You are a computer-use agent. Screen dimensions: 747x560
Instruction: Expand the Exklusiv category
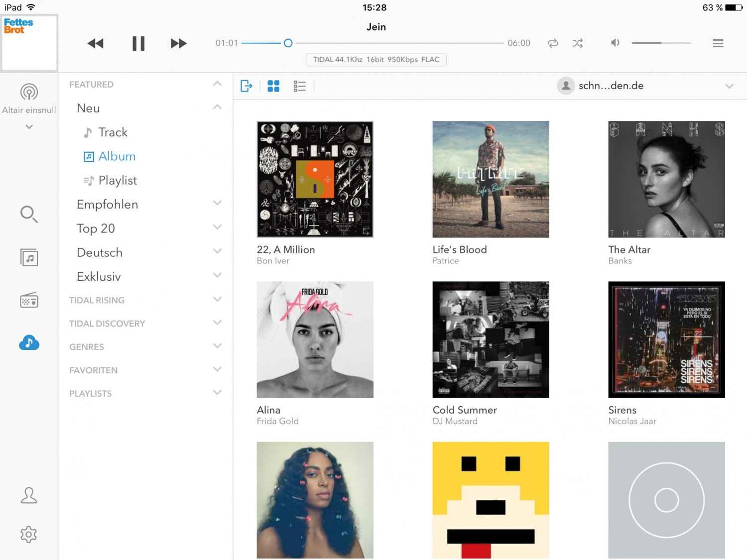(x=217, y=275)
